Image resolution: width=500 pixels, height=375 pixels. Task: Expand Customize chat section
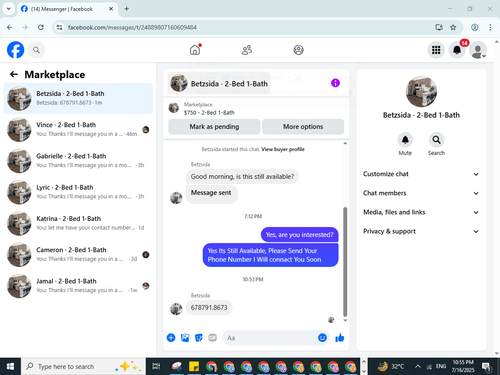421,174
